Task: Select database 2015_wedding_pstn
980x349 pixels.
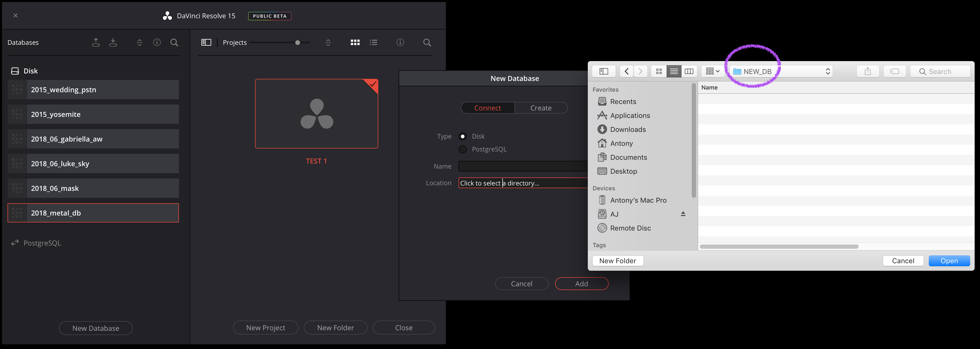Action: [x=93, y=90]
